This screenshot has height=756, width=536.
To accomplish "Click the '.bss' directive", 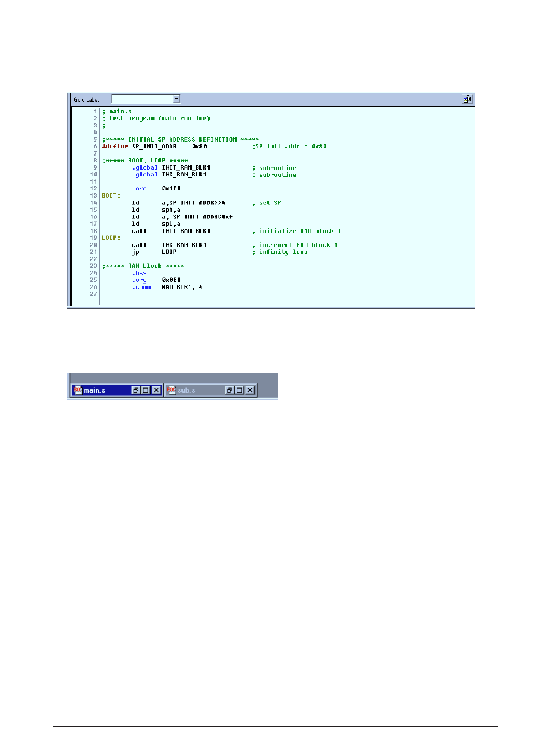I will 139,273.
